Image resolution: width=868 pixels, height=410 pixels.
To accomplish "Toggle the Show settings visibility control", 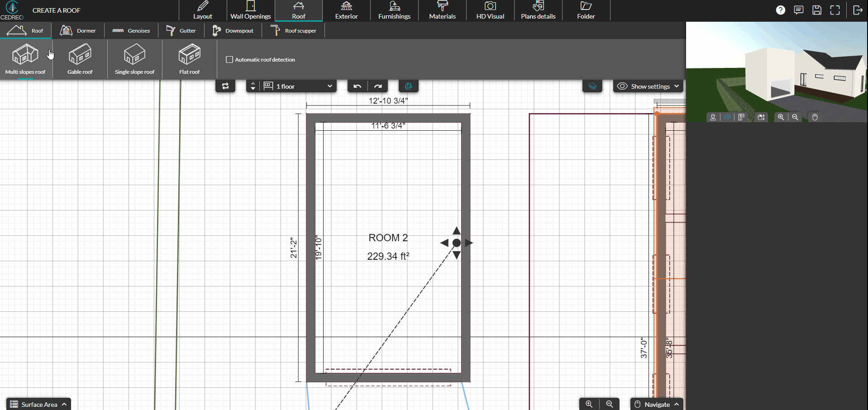I will pos(648,86).
